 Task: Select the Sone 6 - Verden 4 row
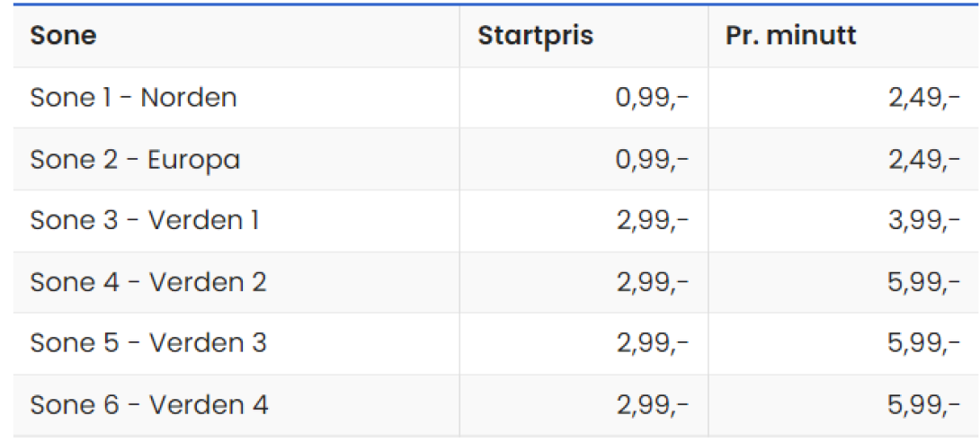pyautogui.click(x=496, y=405)
